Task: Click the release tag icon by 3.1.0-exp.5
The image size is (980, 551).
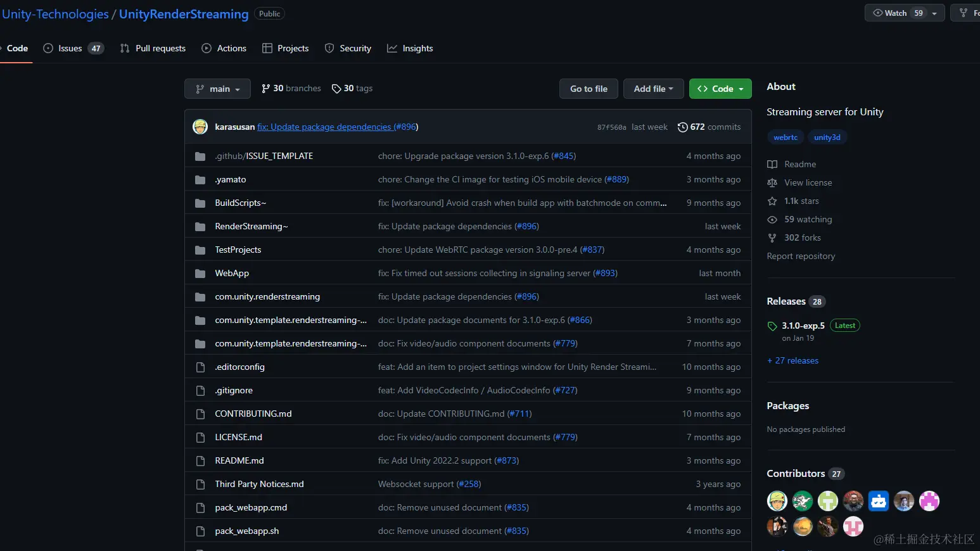Action: click(772, 326)
